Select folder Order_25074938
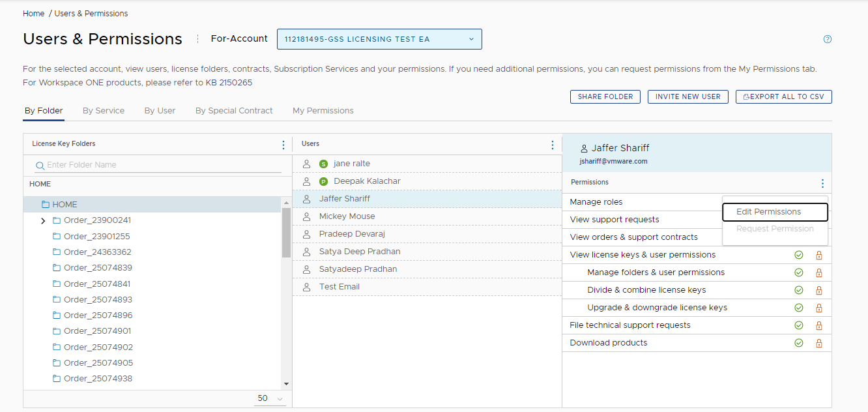The height and width of the screenshot is (412, 868). 96,379
